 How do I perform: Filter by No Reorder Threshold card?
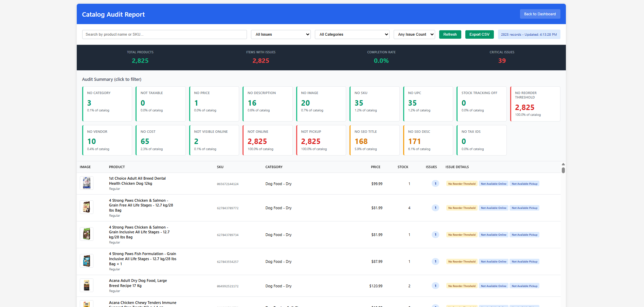[535, 104]
